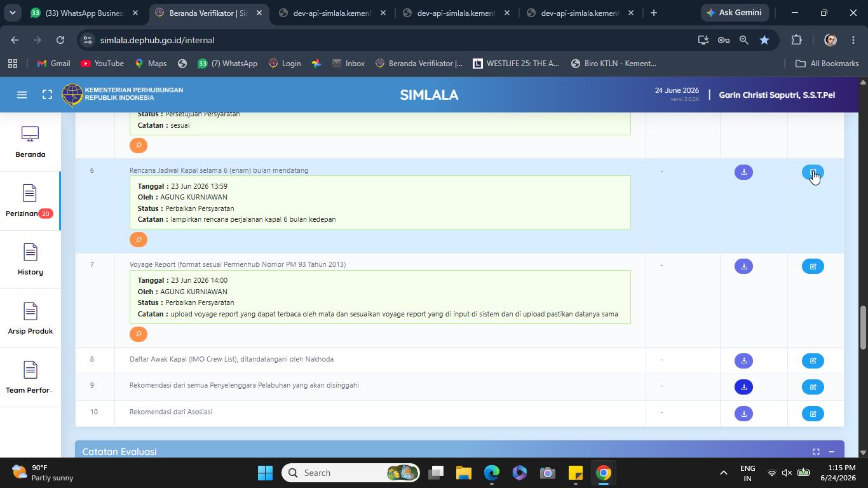The image size is (868, 488).
Task: Maximize the Catatan Evaluasi panel
Action: coord(816,452)
